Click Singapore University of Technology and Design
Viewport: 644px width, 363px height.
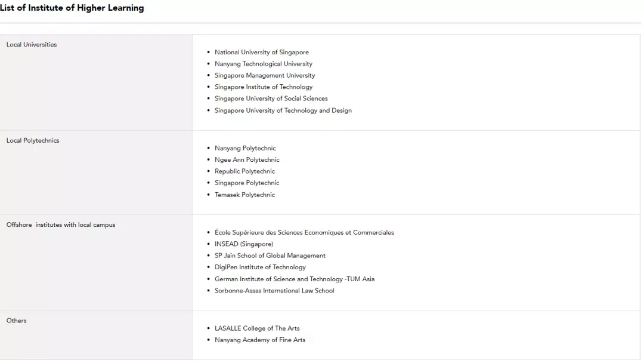(x=283, y=110)
